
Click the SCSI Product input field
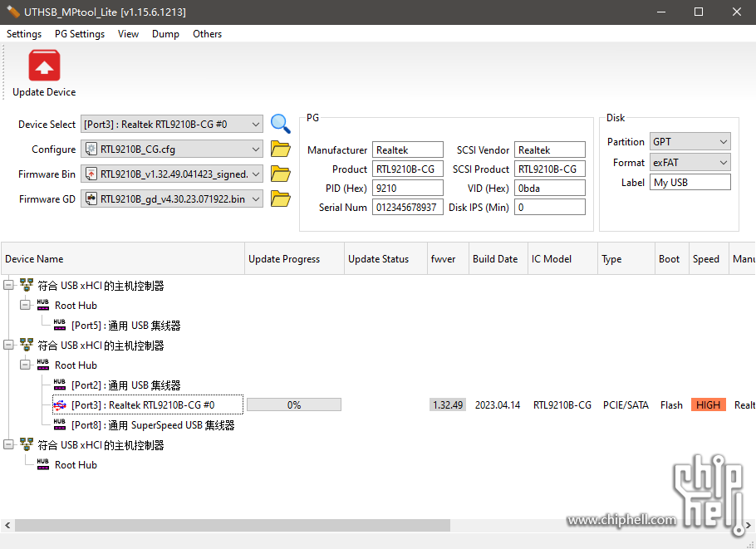[x=550, y=169]
